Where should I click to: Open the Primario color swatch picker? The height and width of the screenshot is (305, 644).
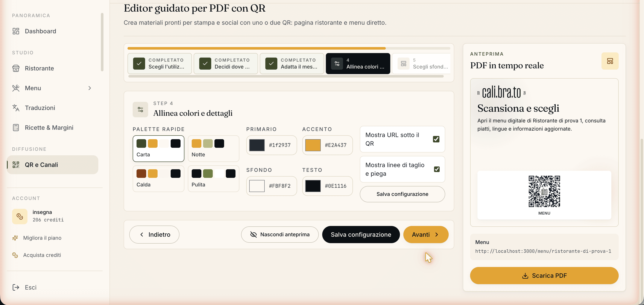click(x=257, y=145)
